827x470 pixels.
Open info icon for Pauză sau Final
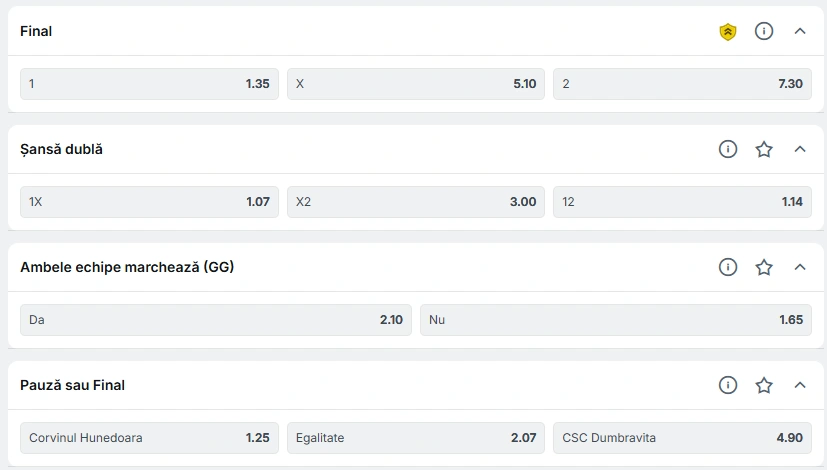728,385
